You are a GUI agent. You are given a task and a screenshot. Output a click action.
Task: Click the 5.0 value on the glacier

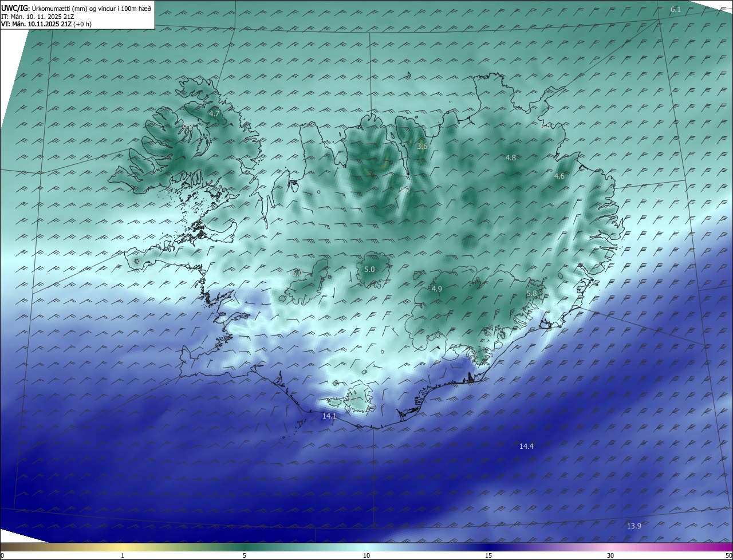(x=369, y=269)
